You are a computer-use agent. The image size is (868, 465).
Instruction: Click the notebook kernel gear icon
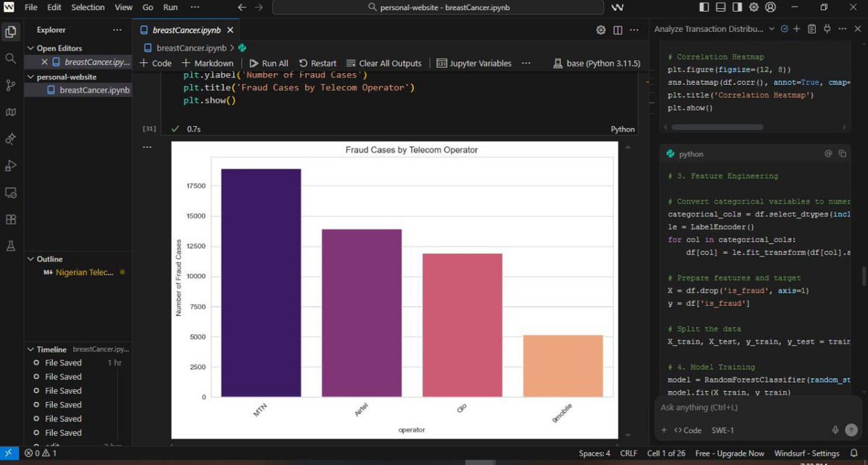pos(600,30)
